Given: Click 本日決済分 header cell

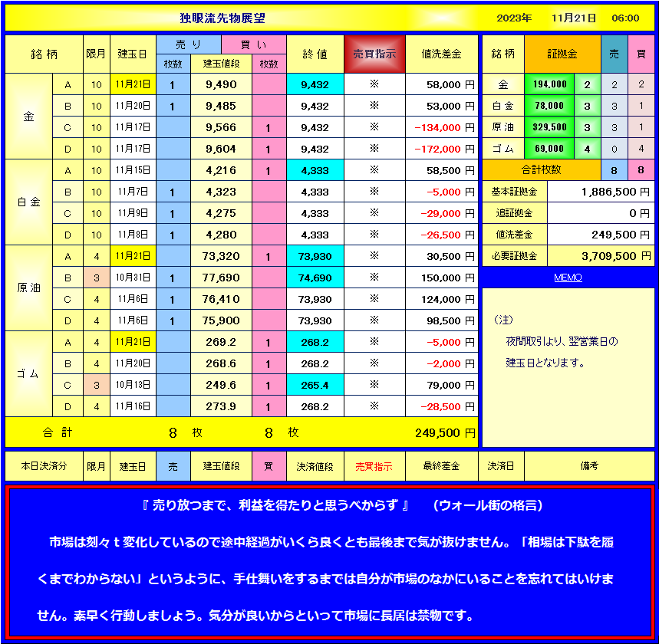Looking at the screenshot, I should pyautogui.click(x=44, y=466).
